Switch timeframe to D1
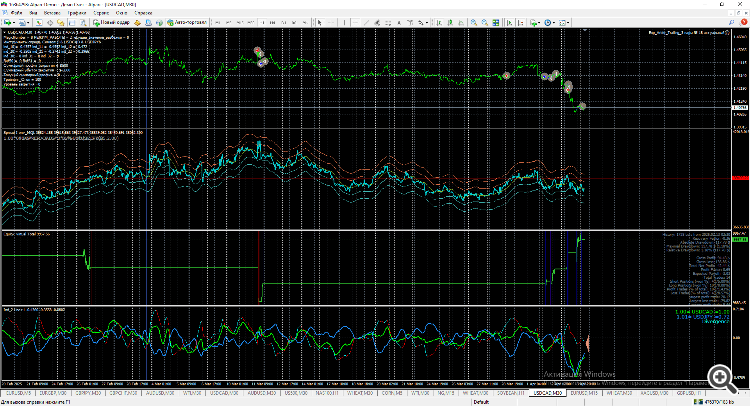 pyautogui.click(x=284, y=22)
